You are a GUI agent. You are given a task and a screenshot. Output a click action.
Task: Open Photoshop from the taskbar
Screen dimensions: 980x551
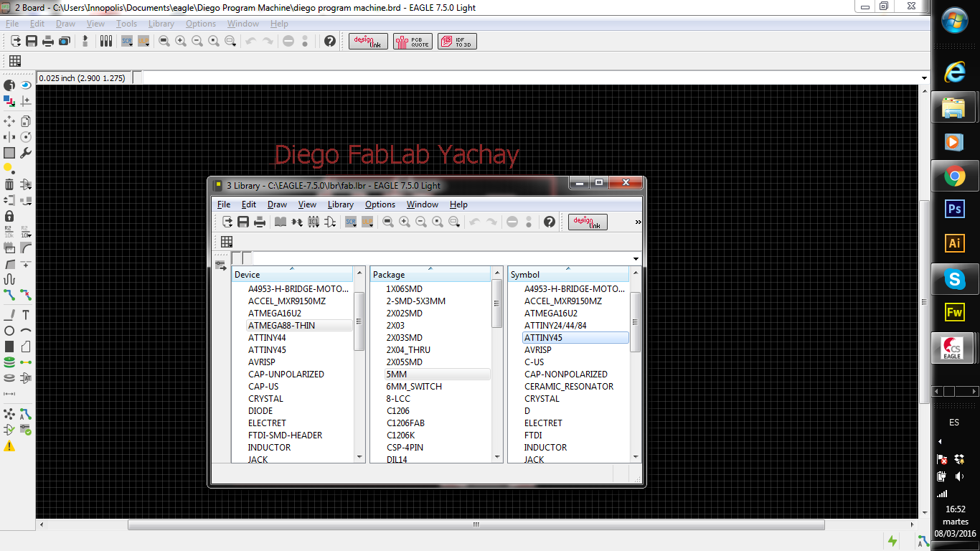tap(955, 209)
